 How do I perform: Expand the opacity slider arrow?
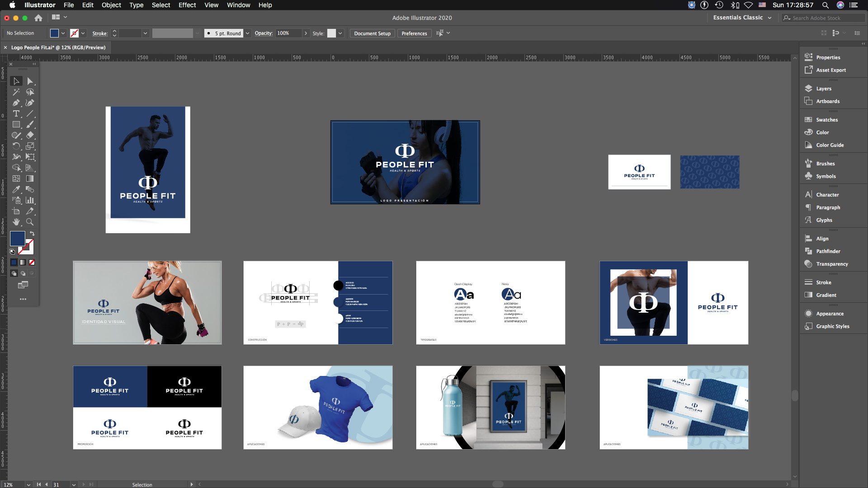[306, 33]
